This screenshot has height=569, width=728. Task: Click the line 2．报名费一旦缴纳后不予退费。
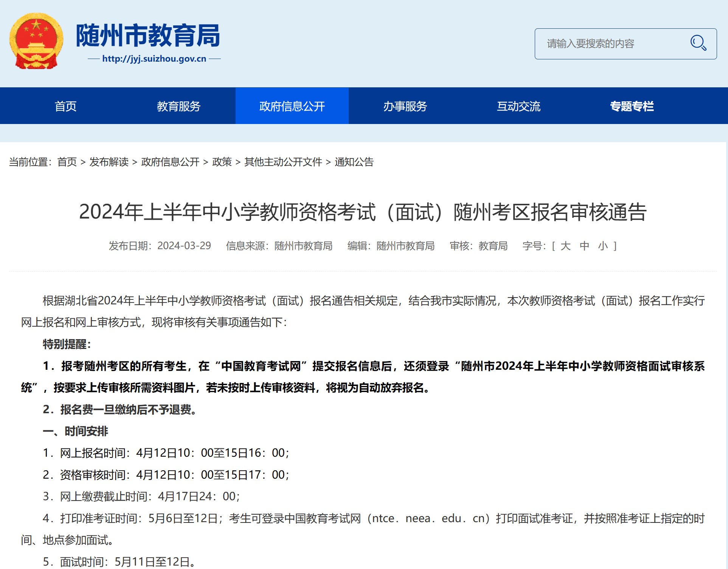[120, 410]
